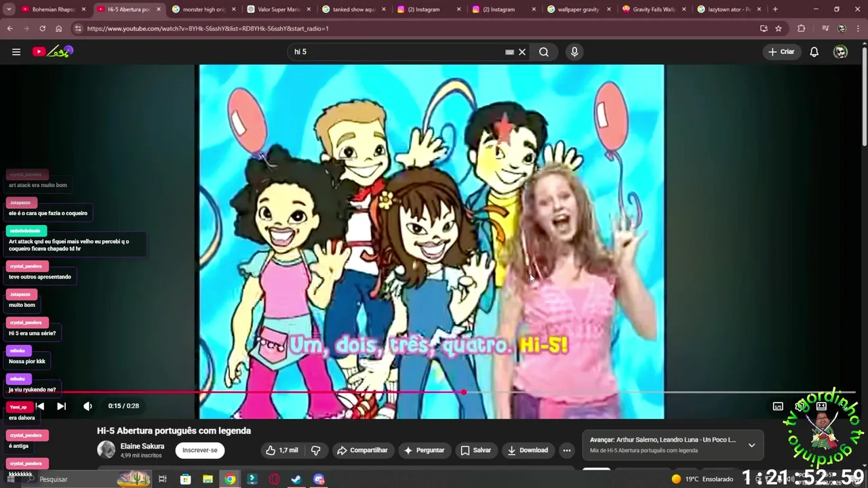Skip to the next video
868x488 pixels.
point(61,406)
